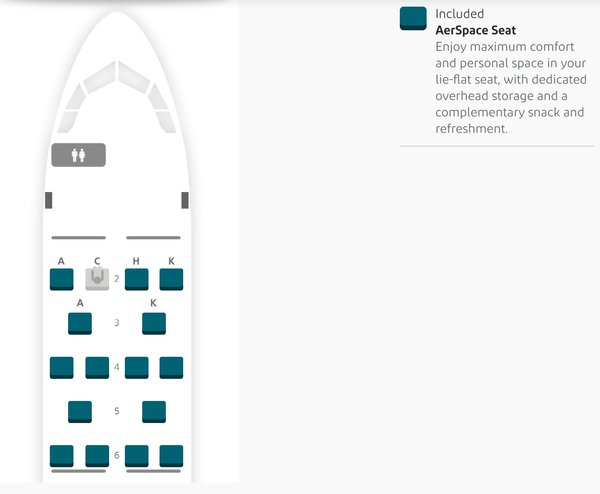Choose the rightmost seat in row 6
The width and height of the screenshot is (600, 494).
(x=171, y=456)
